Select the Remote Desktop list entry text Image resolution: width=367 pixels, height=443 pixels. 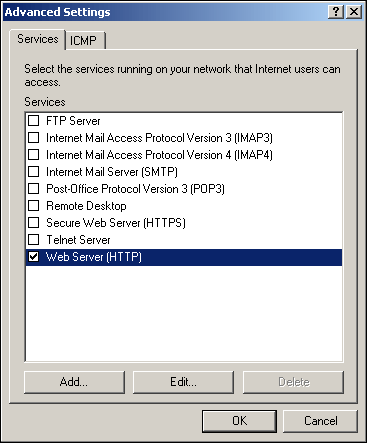(x=86, y=206)
